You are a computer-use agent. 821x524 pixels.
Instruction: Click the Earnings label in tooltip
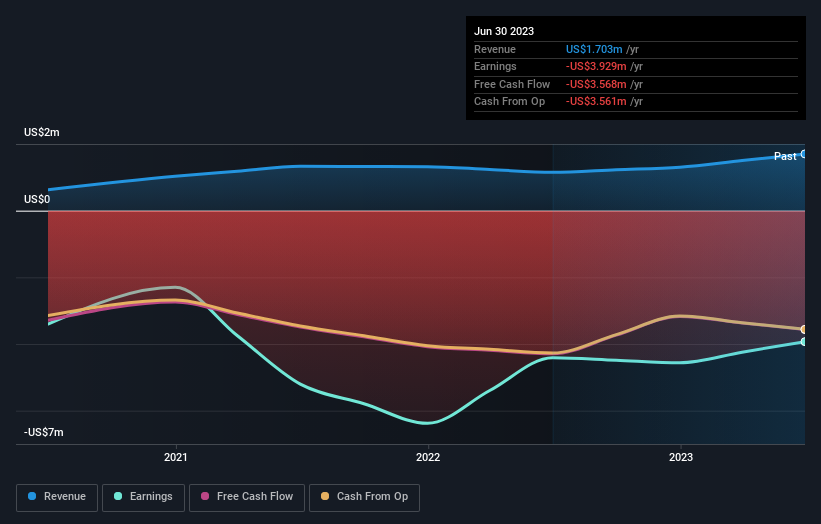tap(495, 66)
